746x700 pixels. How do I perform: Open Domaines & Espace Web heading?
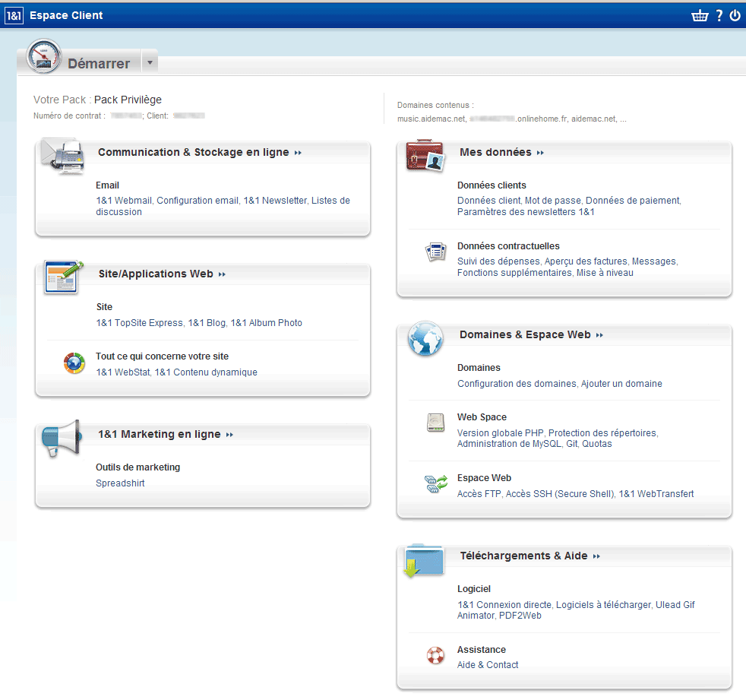525,335
